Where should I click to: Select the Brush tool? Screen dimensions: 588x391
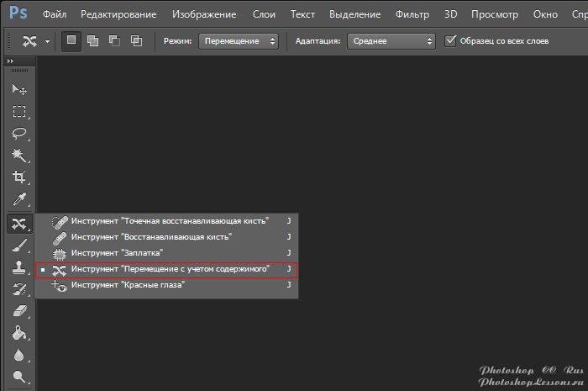coord(18,245)
